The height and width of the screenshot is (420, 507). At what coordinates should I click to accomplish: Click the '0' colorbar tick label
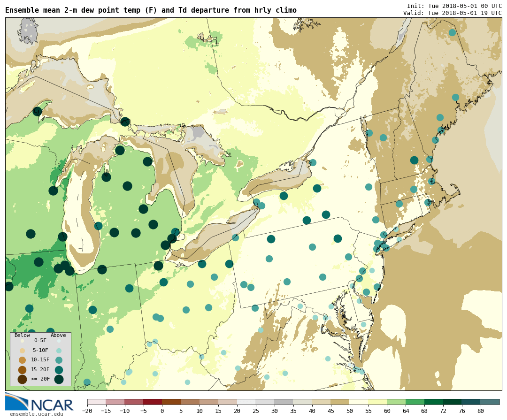(x=162, y=411)
